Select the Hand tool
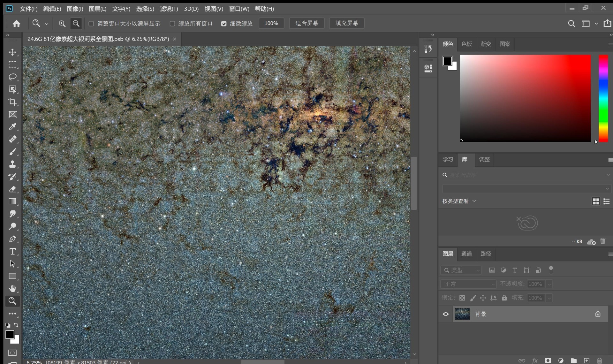This screenshot has width=613, height=364. tap(12, 289)
